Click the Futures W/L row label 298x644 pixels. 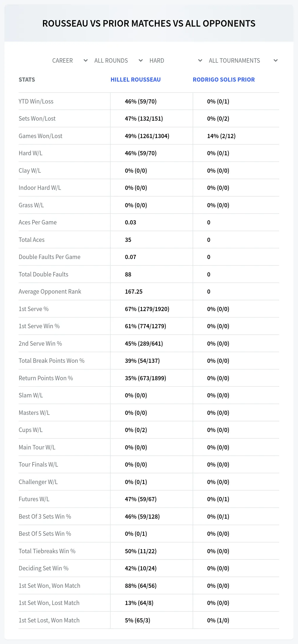[x=34, y=499]
